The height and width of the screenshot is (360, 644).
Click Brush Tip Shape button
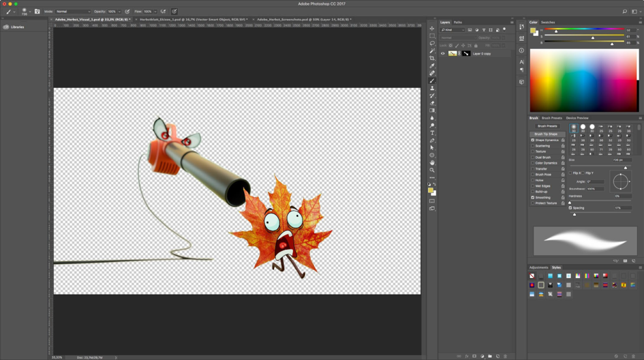[x=547, y=134]
